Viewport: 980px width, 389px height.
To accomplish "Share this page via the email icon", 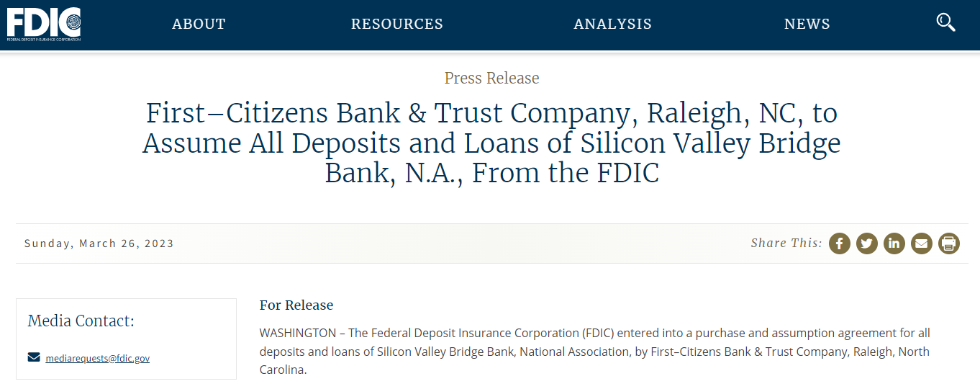I will [x=922, y=243].
